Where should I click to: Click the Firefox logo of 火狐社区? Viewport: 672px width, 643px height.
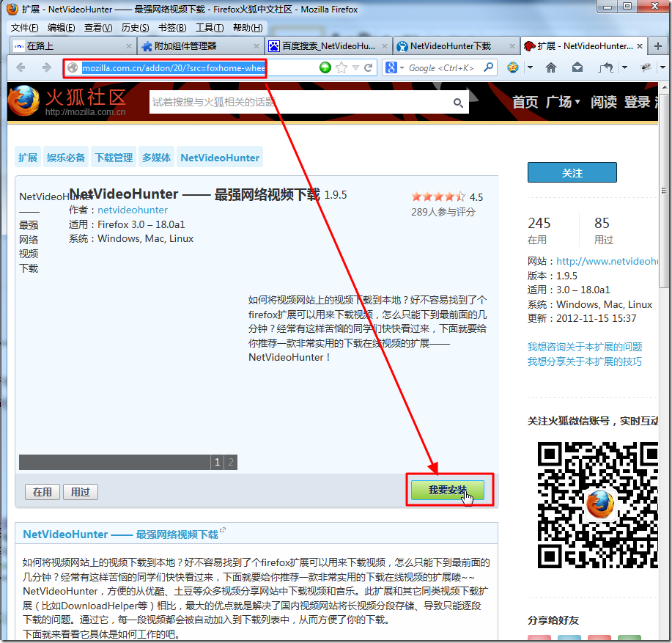[23, 100]
